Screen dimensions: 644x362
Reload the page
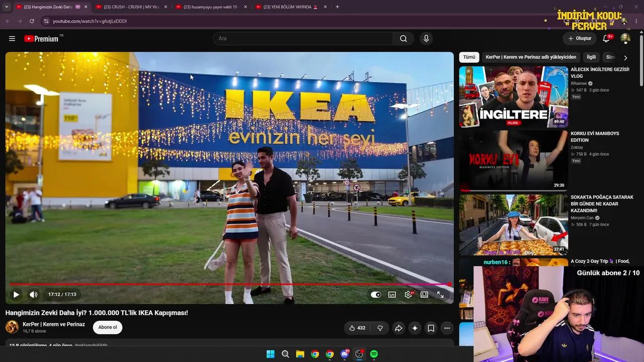(32, 21)
